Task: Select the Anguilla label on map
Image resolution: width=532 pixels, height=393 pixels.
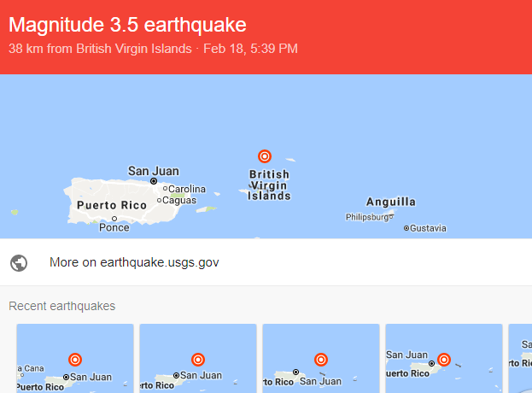Action: 391,202
